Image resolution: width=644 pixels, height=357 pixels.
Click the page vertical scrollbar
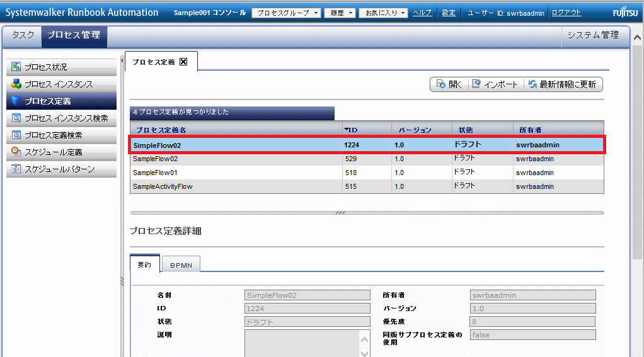tap(637, 152)
